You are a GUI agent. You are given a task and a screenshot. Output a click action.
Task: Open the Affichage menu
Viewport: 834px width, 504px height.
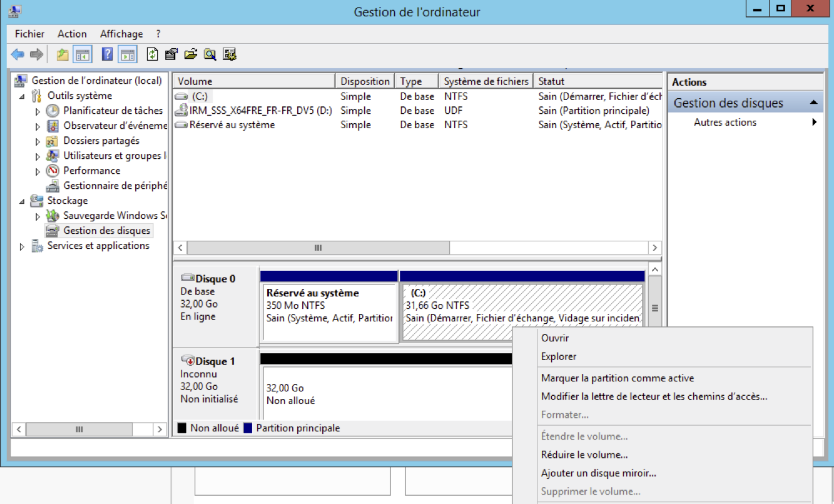click(x=121, y=34)
